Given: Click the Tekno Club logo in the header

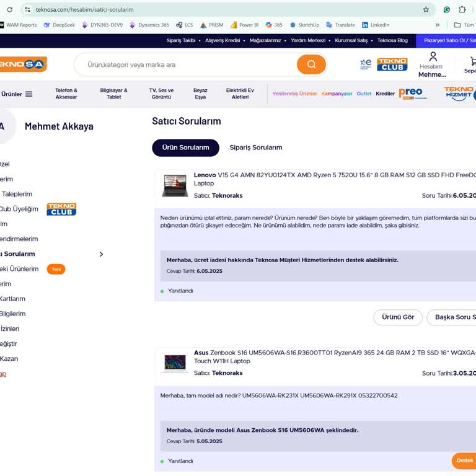Looking at the screenshot, I should point(392,64).
